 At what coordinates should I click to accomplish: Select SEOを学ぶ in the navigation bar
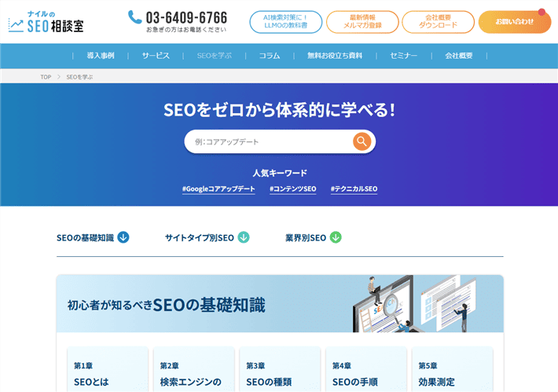(x=215, y=56)
